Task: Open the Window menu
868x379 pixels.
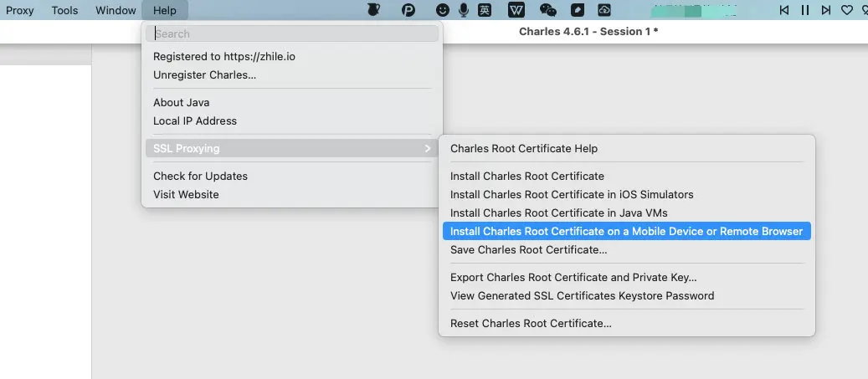Action: 116,10
